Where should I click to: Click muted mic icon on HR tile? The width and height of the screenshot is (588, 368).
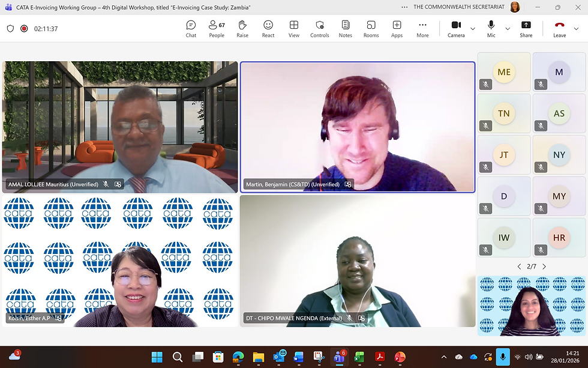(x=541, y=250)
